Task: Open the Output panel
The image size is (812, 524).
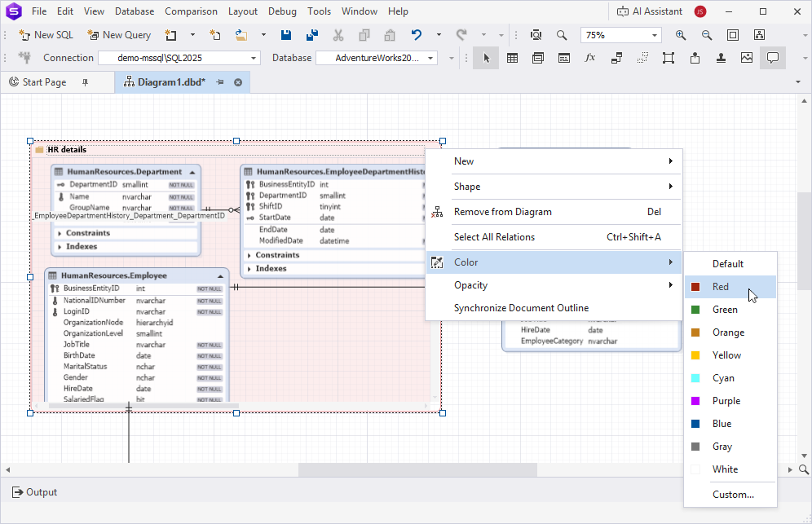Action: 35,492
